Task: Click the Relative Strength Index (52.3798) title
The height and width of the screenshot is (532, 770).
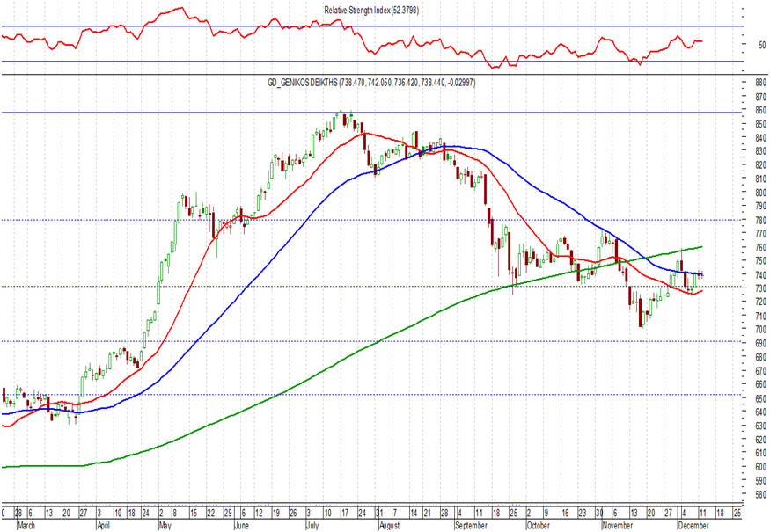Action: (x=371, y=10)
